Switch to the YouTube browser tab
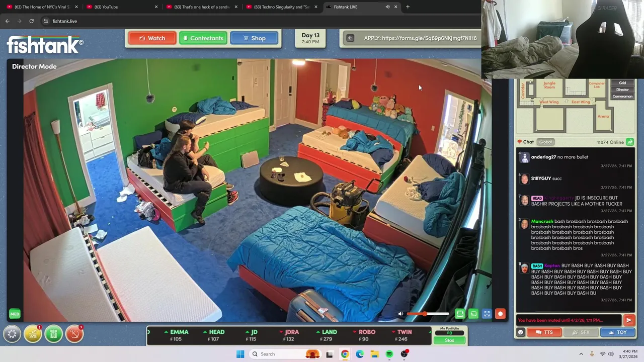The image size is (644, 362). [121, 7]
